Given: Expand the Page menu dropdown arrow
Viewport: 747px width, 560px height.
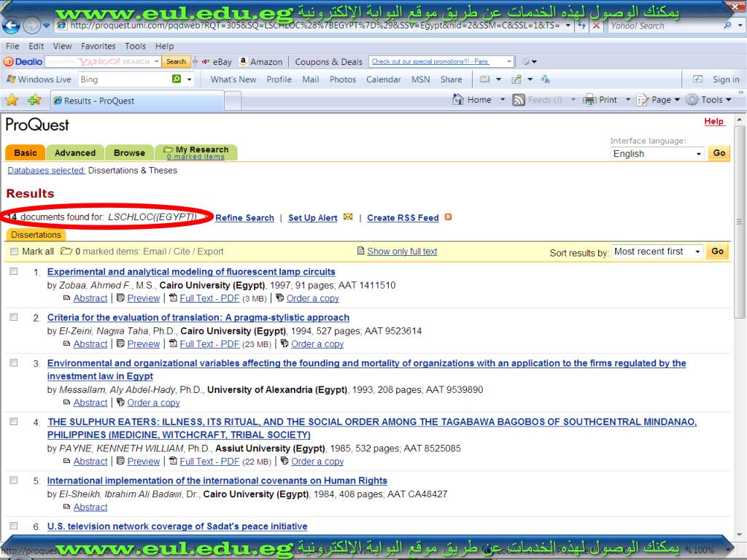Looking at the screenshot, I should (677, 99).
